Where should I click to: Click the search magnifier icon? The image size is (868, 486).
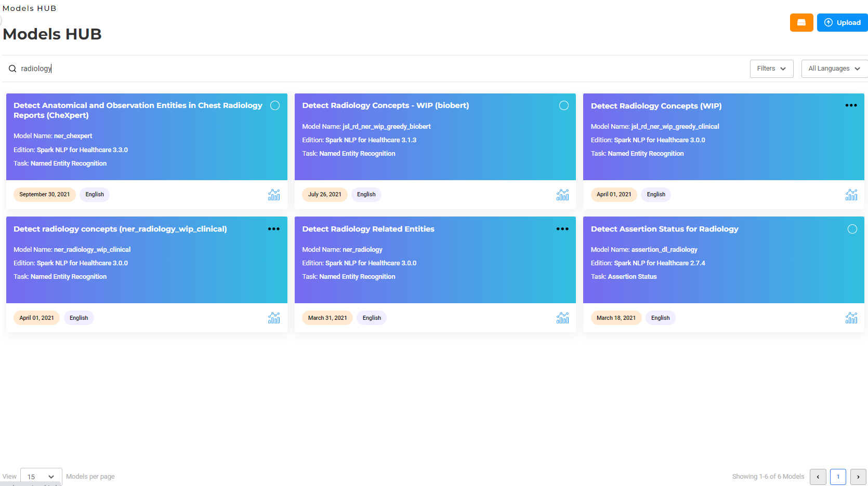click(x=12, y=69)
